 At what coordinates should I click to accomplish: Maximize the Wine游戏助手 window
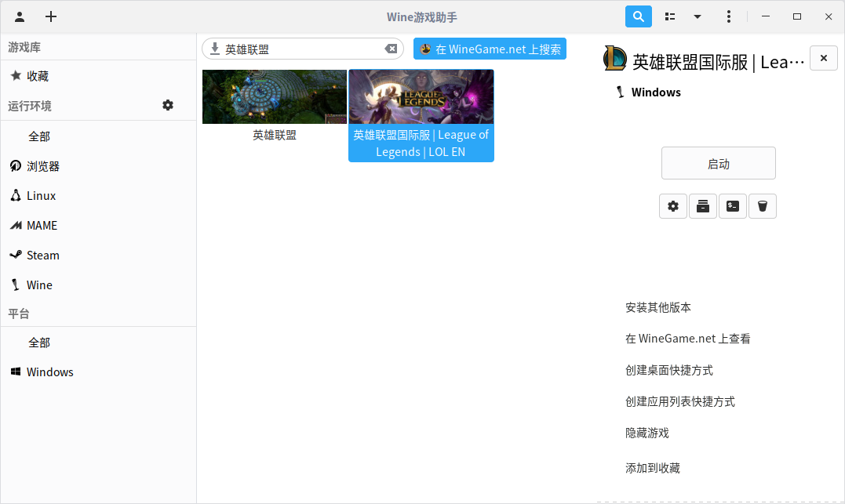[797, 16]
